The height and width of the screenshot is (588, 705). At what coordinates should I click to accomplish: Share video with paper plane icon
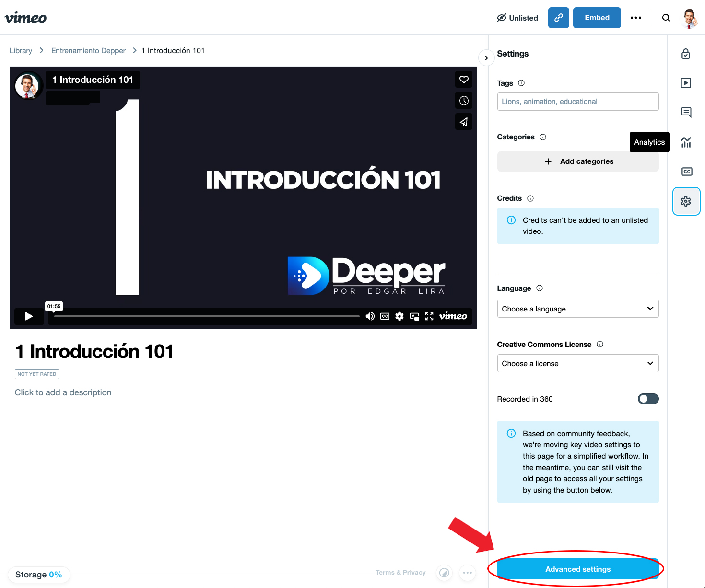coord(464,122)
